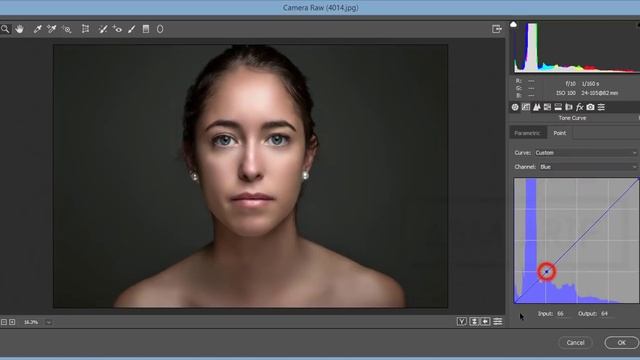The height and width of the screenshot is (360, 640).
Task: Open the Basic panel tab icon
Action: click(x=515, y=107)
